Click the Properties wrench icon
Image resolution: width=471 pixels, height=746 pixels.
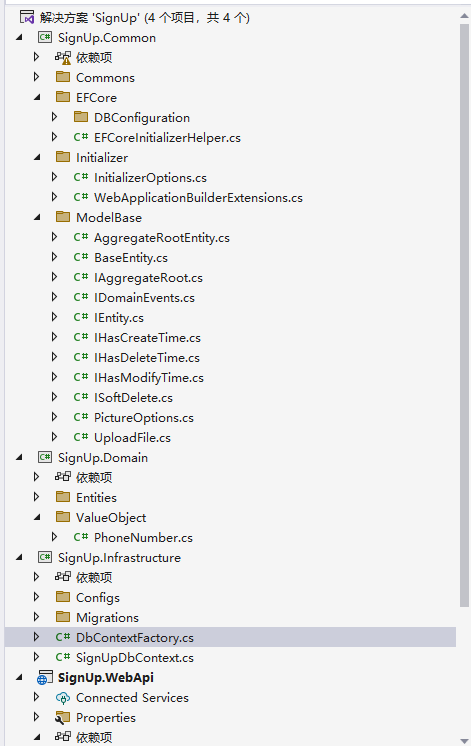(63, 717)
